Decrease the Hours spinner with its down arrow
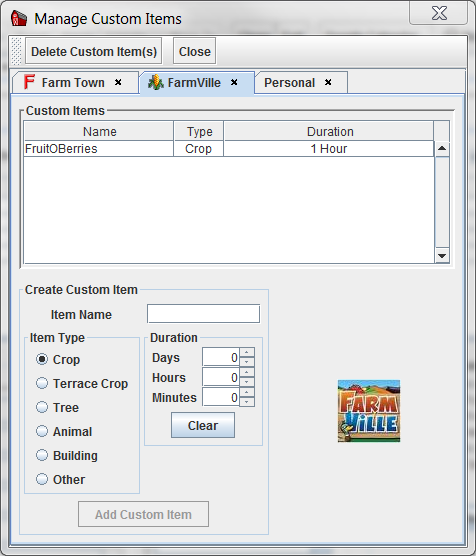Image resolution: width=476 pixels, height=556 pixels. 247,382
